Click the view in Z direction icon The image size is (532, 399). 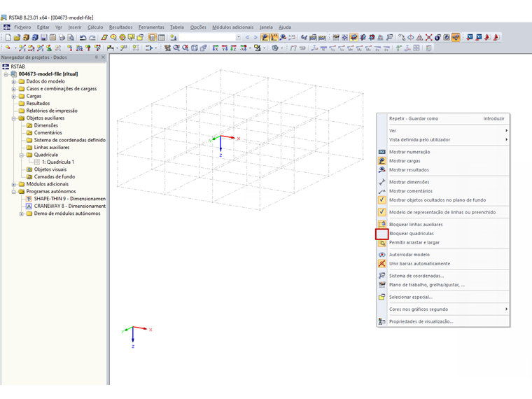click(233, 48)
